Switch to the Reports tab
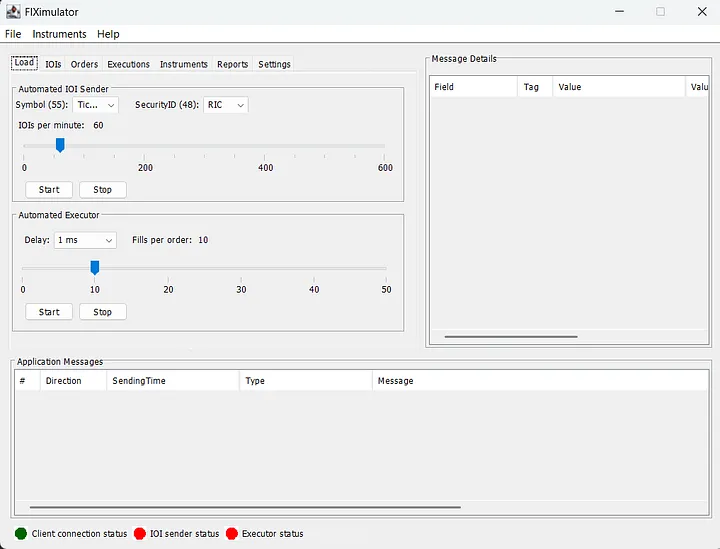720x549 pixels. tap(232, 64)
